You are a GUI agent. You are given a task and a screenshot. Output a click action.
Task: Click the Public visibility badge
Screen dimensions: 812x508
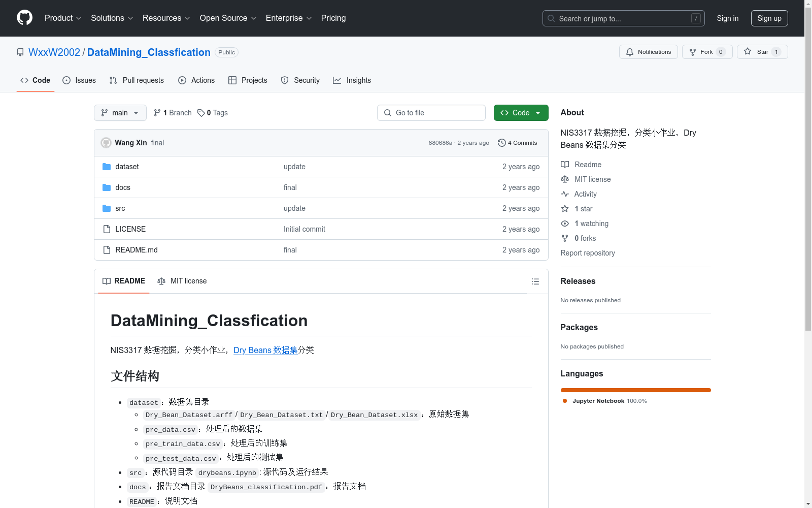(x=227, y=52)
